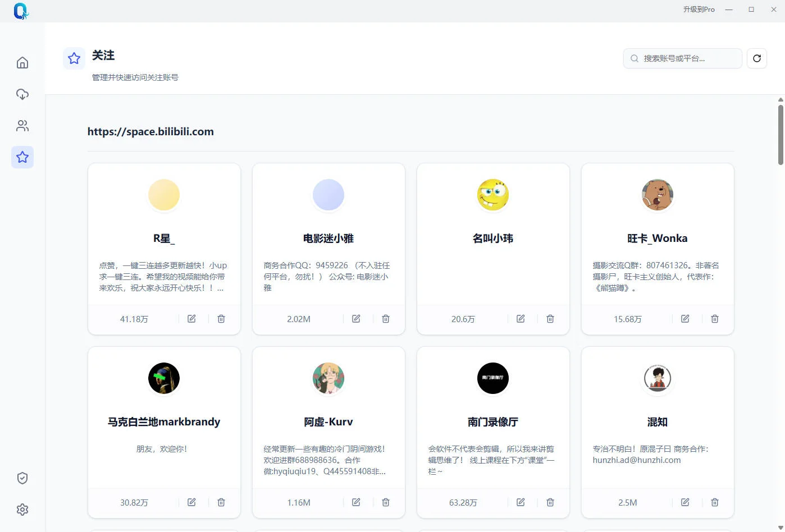Click 升级到Pro in the title bar
The width and height of the screenshot is (785, 532).
coord(699,9)
